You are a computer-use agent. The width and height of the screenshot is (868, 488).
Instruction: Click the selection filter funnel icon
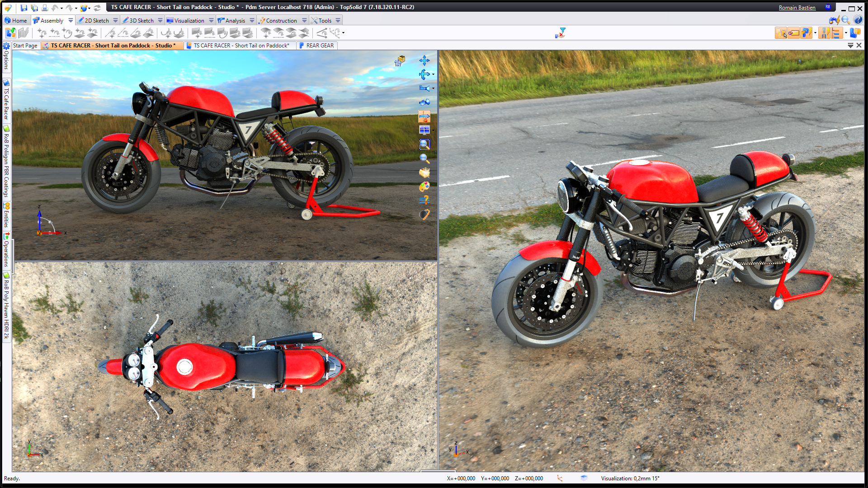[561, 33]
